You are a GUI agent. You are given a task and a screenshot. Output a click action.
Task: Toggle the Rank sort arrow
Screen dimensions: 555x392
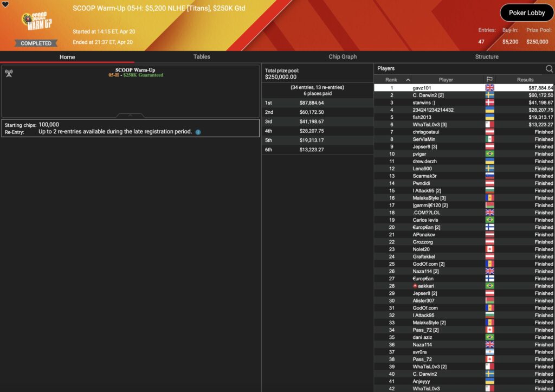coord(408,80)
